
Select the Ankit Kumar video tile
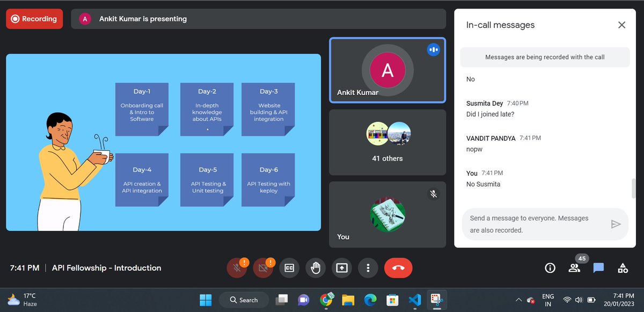tap(387, 70)
